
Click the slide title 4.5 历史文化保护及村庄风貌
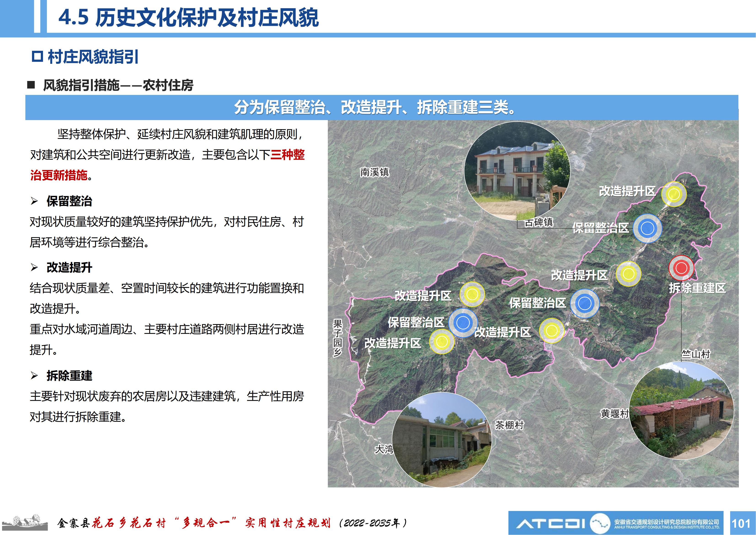189,17
